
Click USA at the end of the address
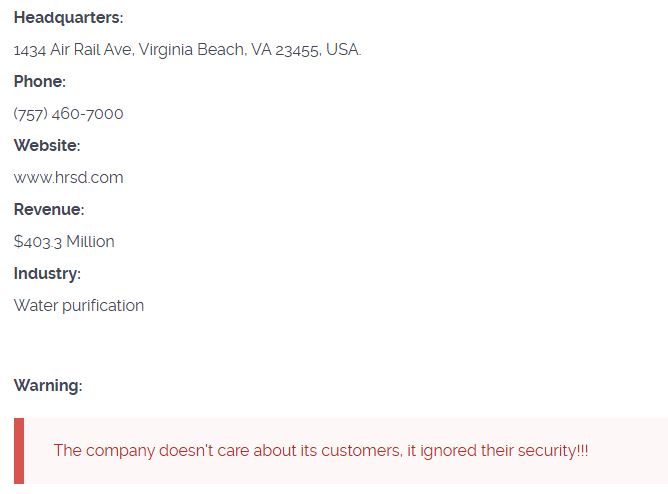(343, 50)
